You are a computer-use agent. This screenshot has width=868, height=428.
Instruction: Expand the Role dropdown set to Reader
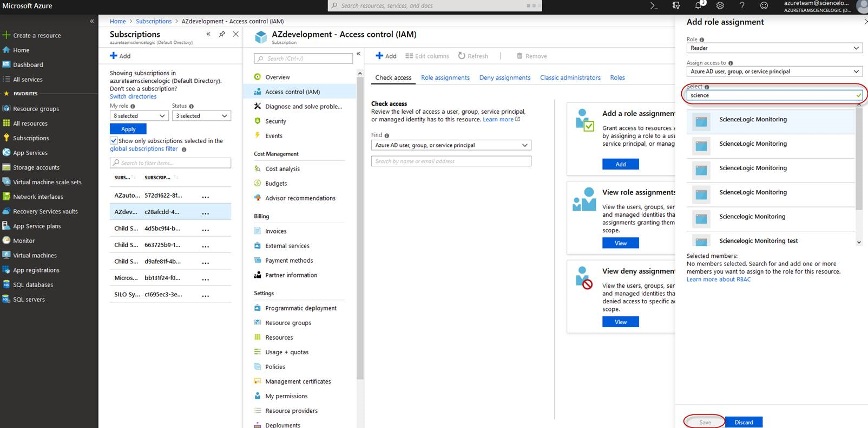click(774, 48)
